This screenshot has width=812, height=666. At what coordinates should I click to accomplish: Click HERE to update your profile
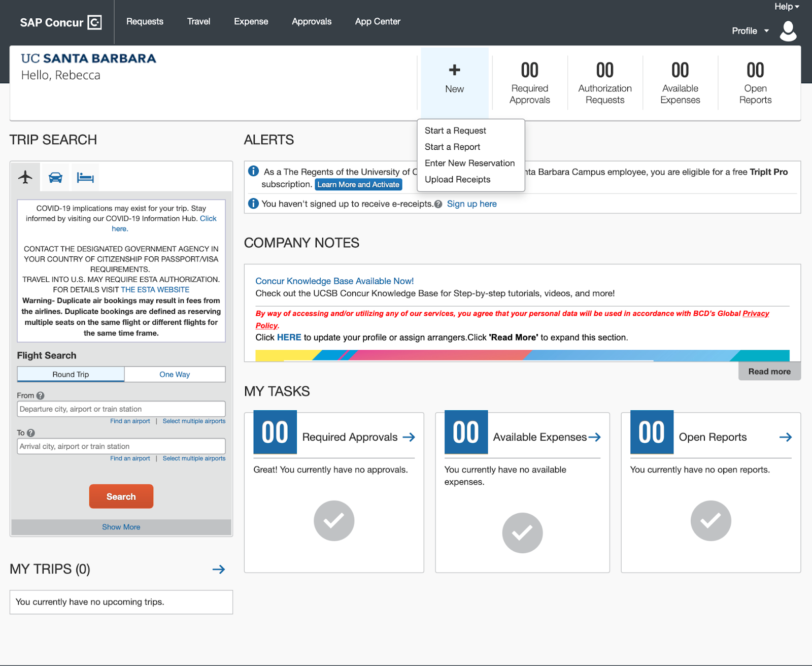[289, 338]
